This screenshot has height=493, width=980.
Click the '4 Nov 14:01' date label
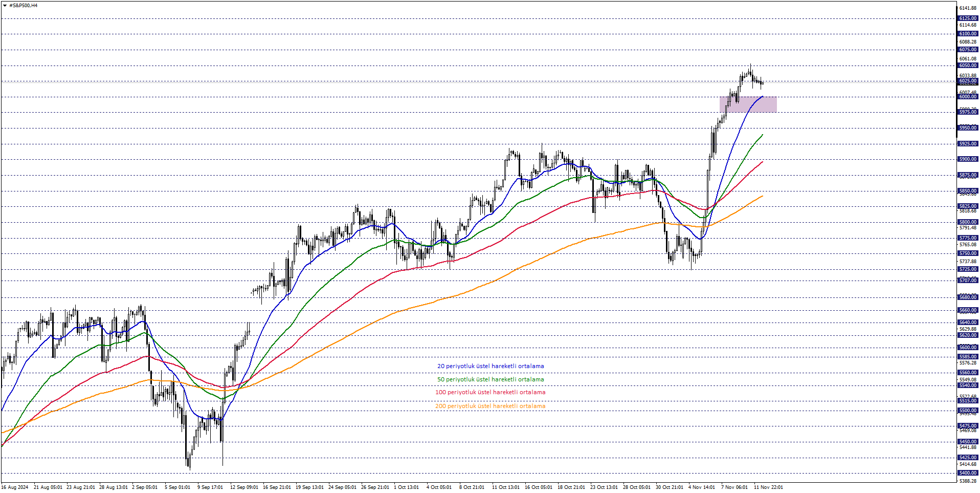[x=702, y=487]
